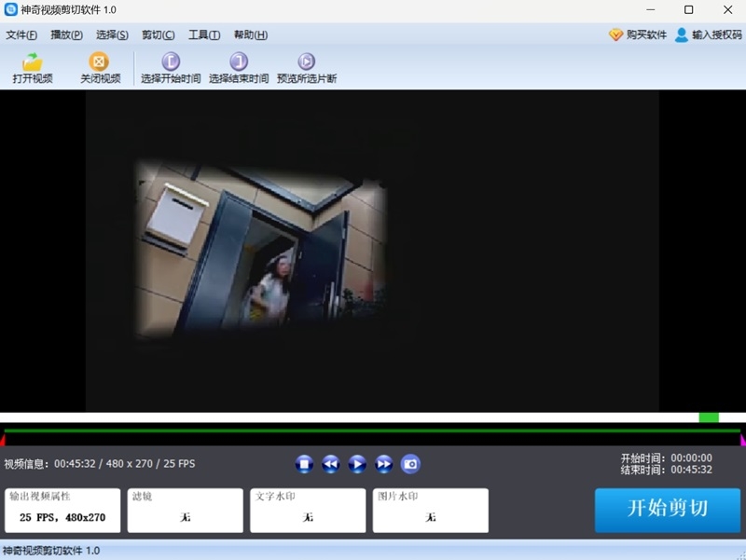The width and height of the screenshot is (746, 560).
Task: Stop playback with the stop button
Action: [304, 464]
